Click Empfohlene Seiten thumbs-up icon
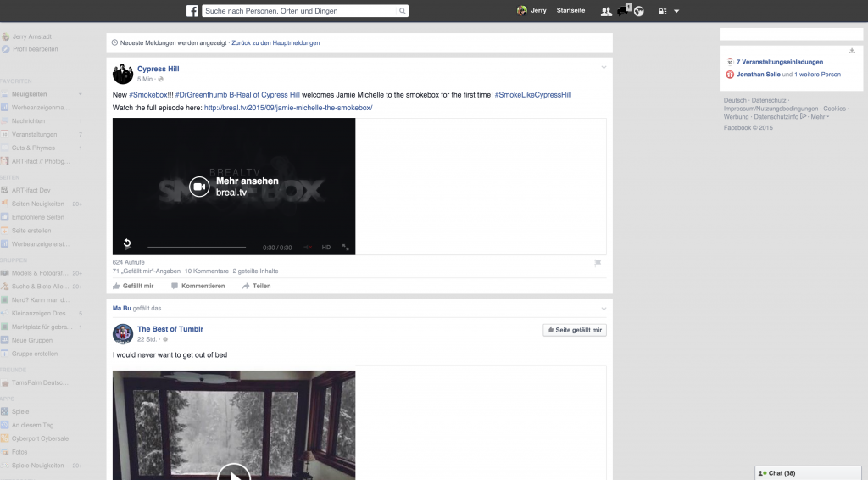Viewport: 868px width, 480px height. coord(4,217)
